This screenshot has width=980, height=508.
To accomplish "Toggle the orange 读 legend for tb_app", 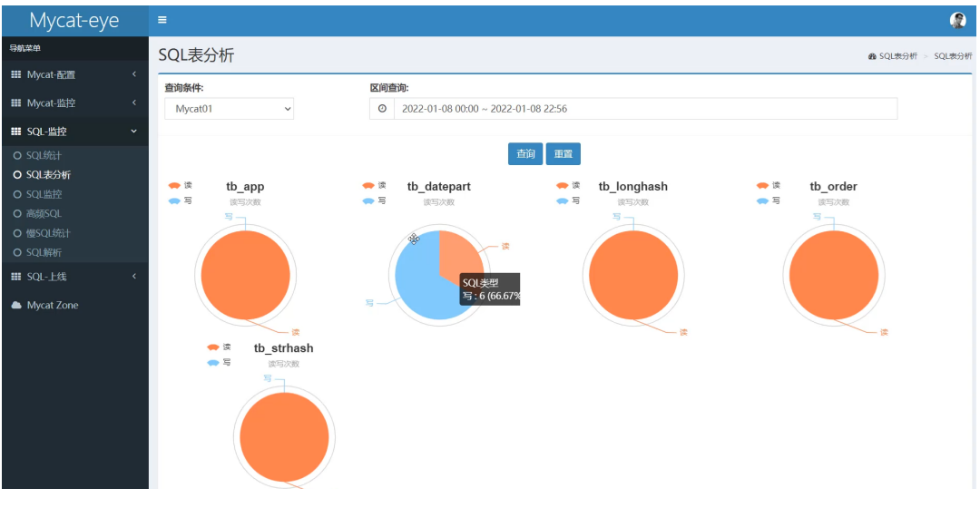I will tap(180, 186).
